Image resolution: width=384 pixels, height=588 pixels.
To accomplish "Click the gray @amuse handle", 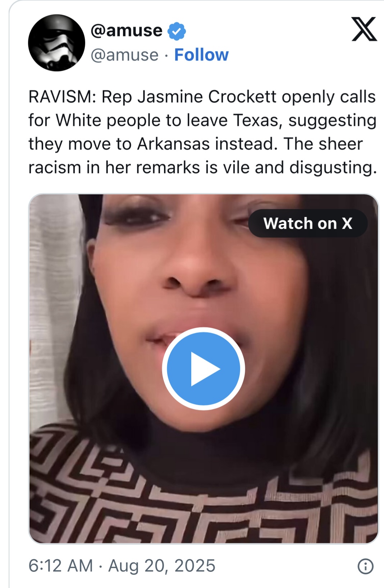I will [x=124, y=55].
